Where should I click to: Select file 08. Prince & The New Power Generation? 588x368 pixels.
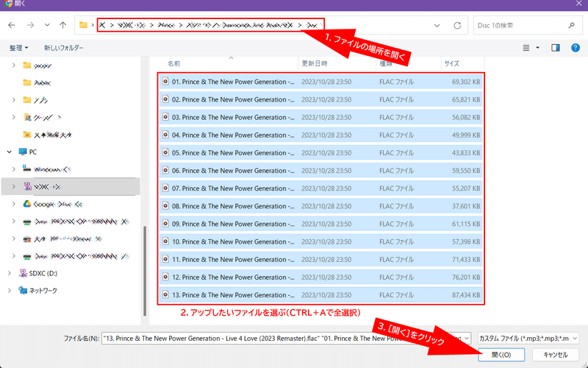[320, 206]
